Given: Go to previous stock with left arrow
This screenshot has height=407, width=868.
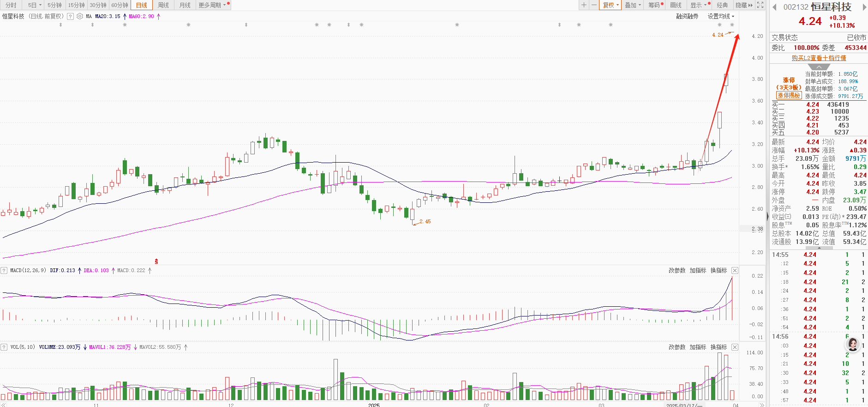Looking at the screenshot, I should [x=774, y=7].
